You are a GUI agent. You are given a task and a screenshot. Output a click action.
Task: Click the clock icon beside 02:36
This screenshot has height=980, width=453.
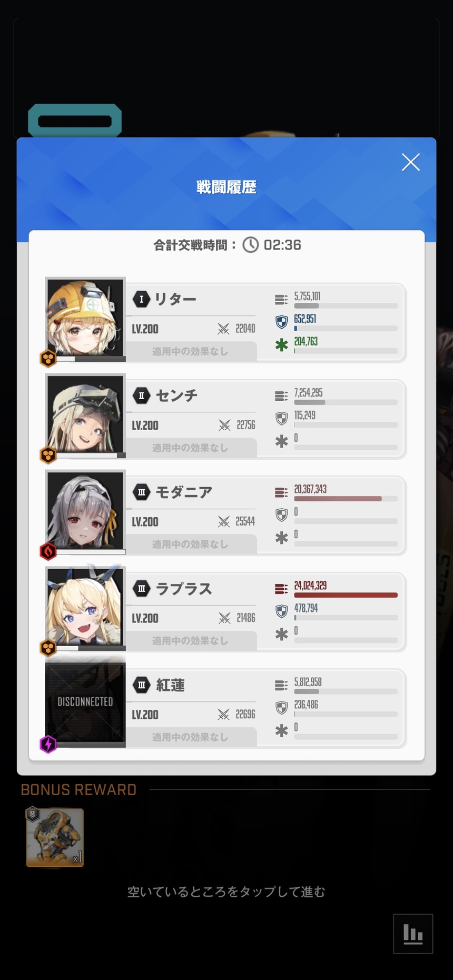(251, 245)
